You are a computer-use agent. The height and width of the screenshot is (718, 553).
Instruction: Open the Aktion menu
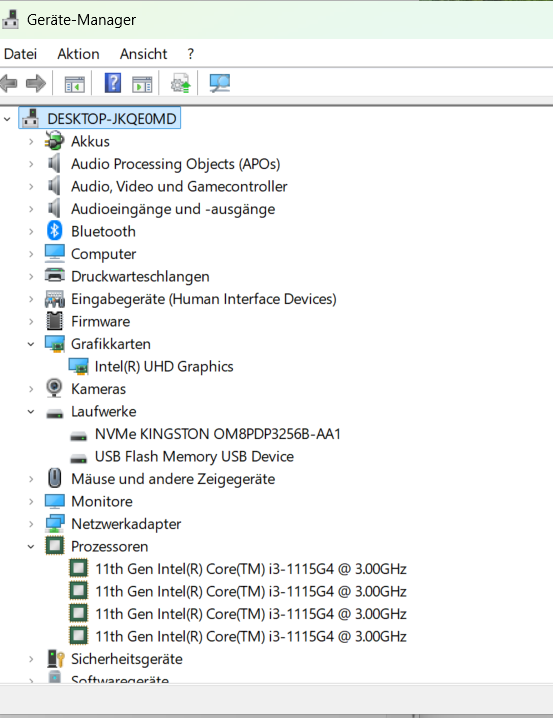pos(78,54)
